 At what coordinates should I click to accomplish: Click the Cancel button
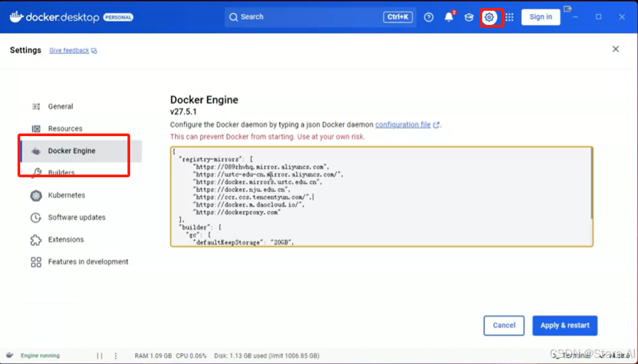504,326
